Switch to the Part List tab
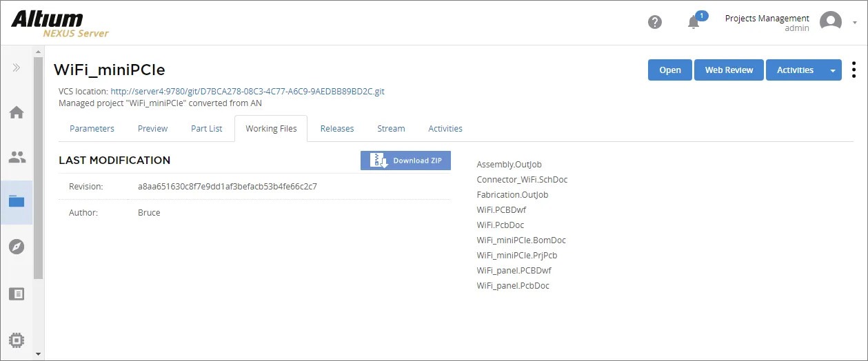The width and height of the screenshot is (868, 361). point(206,129)
